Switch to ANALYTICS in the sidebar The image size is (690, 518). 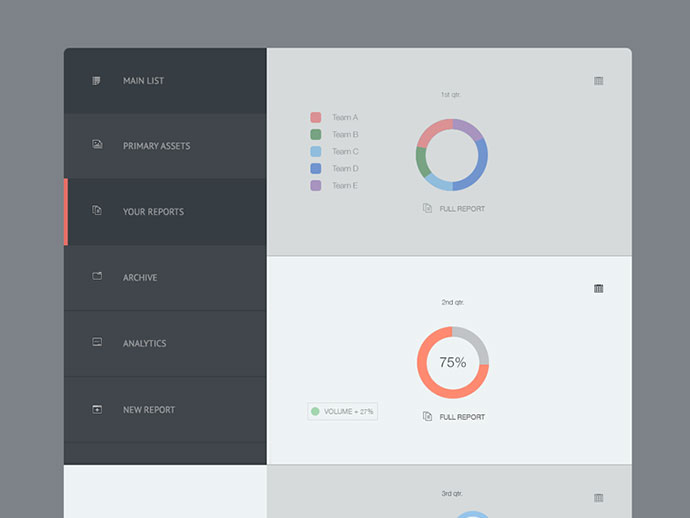(x=165, y=343)
